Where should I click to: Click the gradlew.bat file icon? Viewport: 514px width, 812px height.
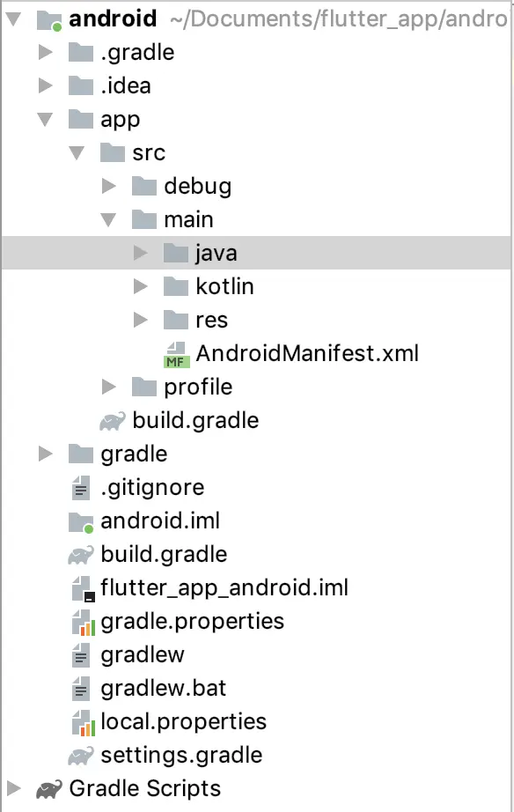click(x=83, y=688)
